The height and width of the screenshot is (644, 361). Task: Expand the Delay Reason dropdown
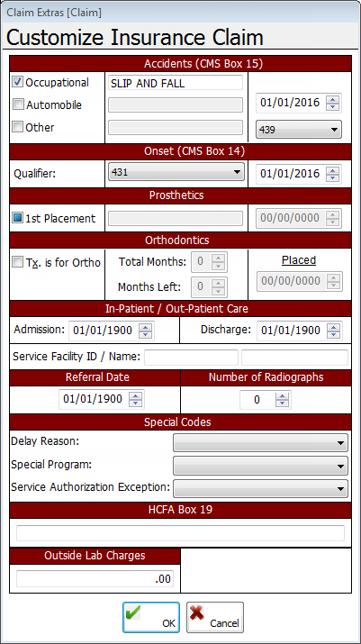click(261, 443)
